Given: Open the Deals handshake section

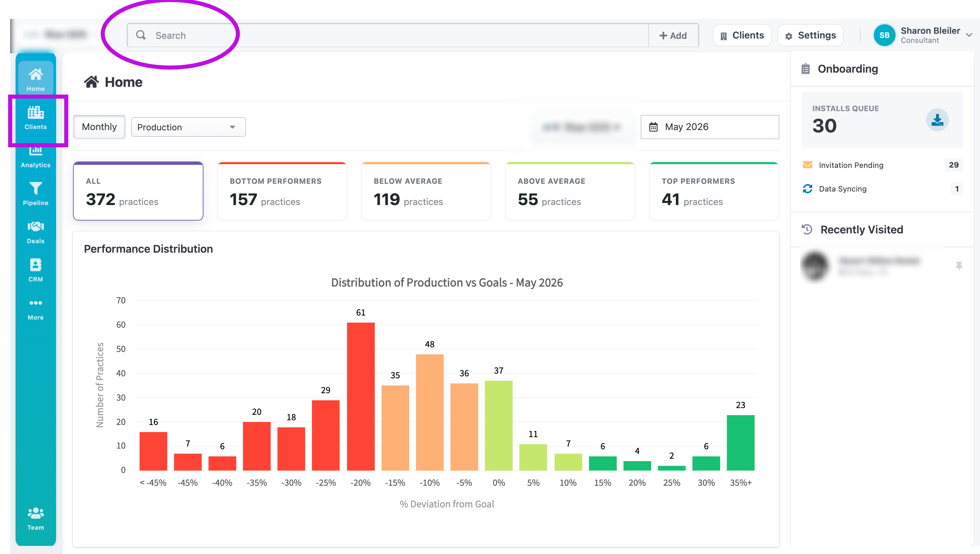Looking at the screenshot, I should tap(35, 232).
